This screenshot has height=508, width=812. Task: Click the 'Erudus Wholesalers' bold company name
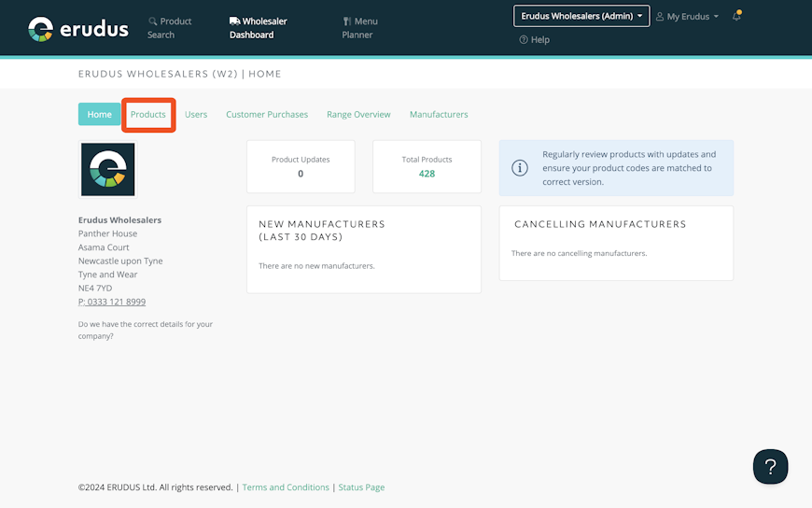click(x=119, y=220)
